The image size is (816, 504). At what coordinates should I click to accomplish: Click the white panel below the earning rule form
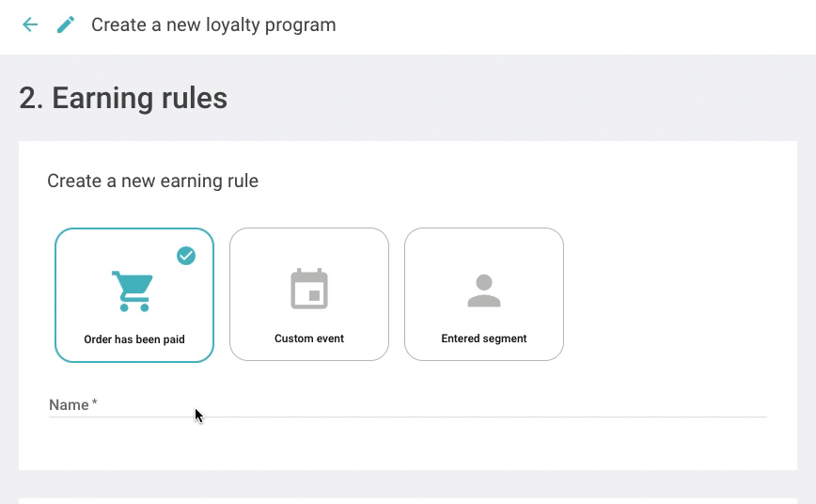click(x=407, y=500)
